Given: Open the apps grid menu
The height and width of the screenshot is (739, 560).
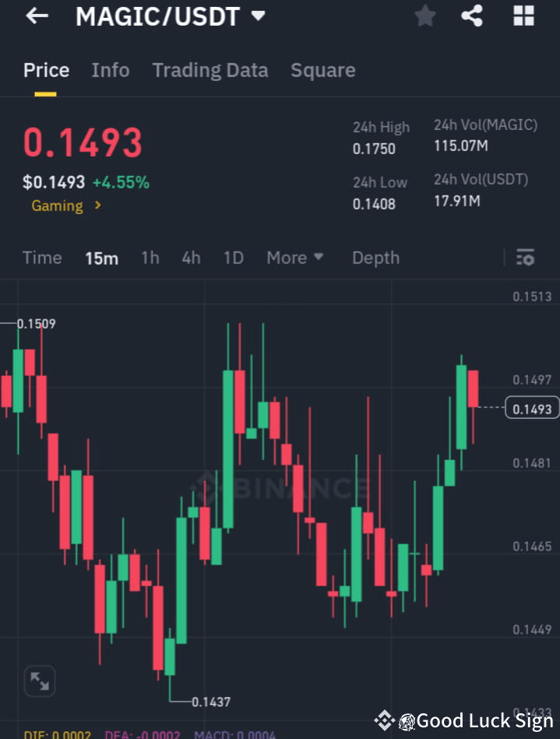Looking at the screenshot, I should [x=523, y=16].
